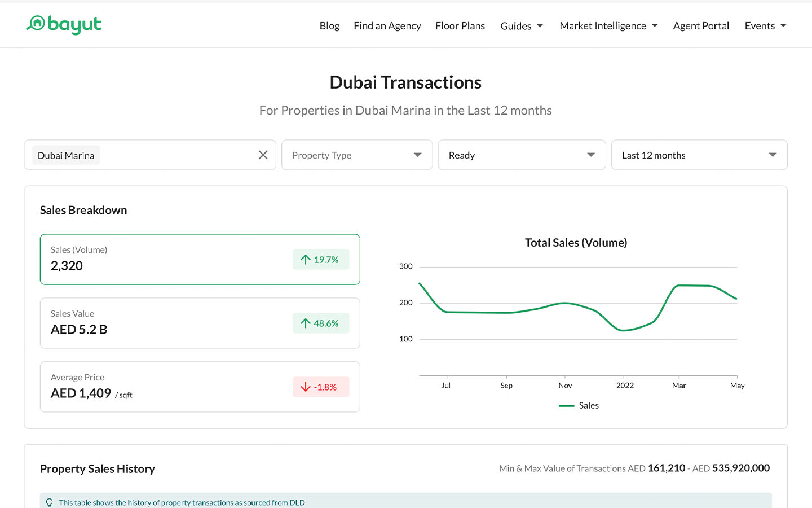Click the chevron icon next to Events
The height and width of the screenshot is (508, 812).
[784, 25]
